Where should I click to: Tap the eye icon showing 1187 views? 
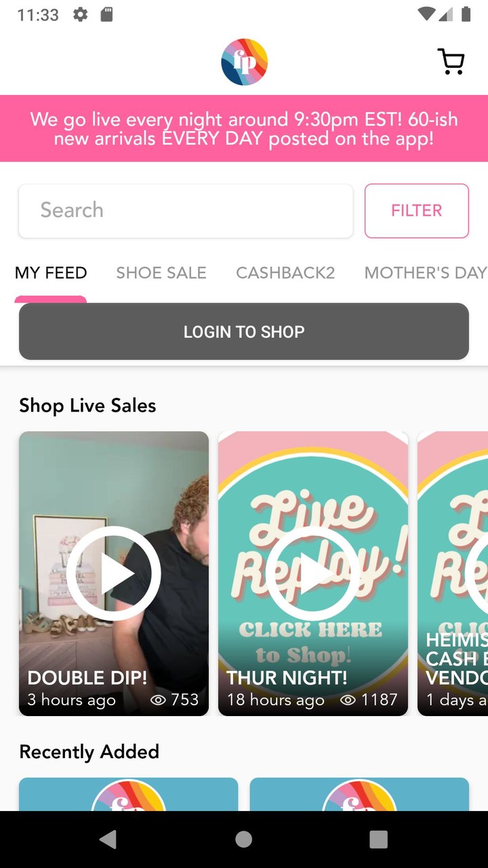[x=348, y=700]
